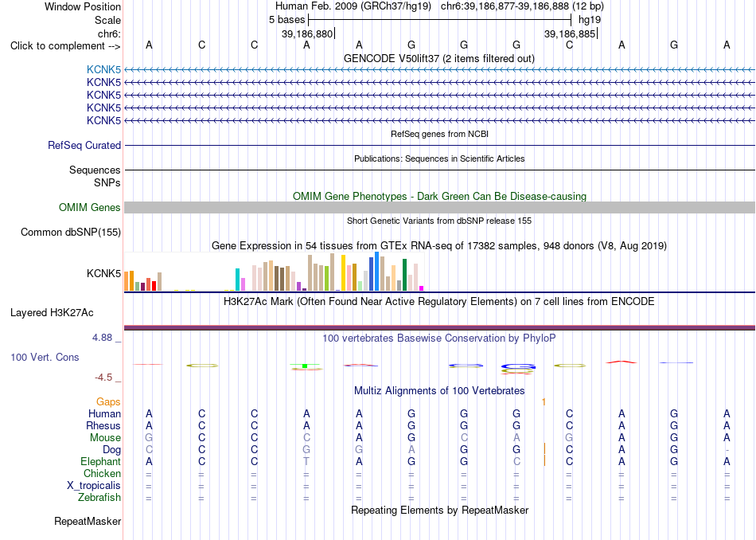
Task: Click the gray OMIM Genes item bar
Action: pos(439,208)
